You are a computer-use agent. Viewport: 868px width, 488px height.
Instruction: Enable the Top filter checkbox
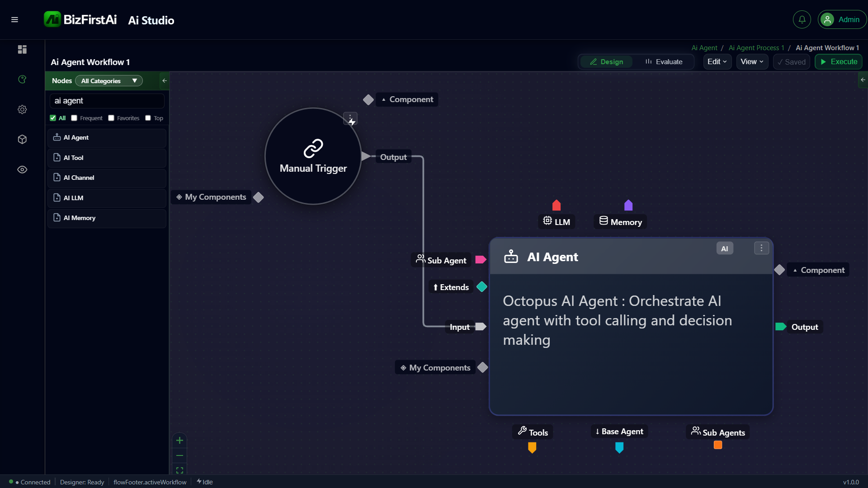(x=148, y=118)
